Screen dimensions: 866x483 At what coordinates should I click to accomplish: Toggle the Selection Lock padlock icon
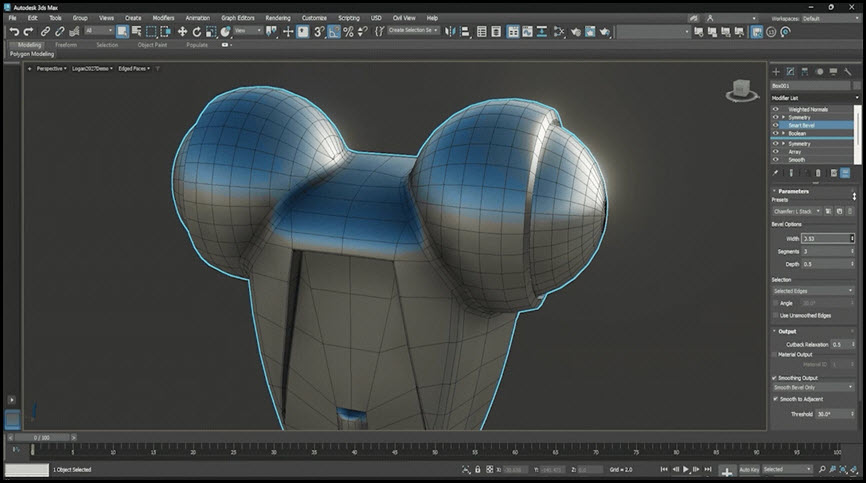click(478, 469)
